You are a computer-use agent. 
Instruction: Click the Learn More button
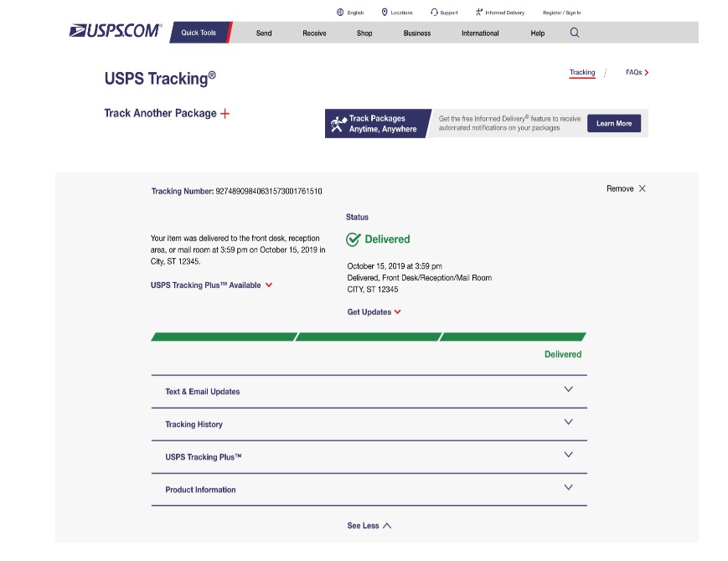(614, 123)
